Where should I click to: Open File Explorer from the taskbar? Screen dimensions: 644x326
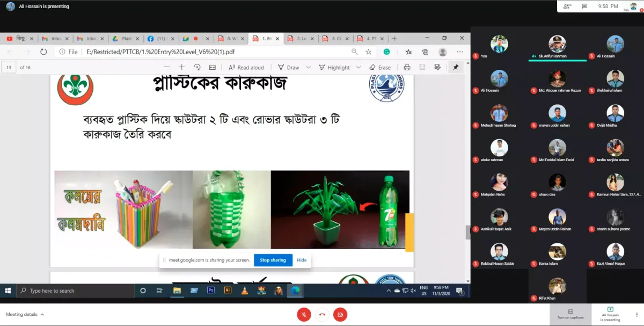177,291
